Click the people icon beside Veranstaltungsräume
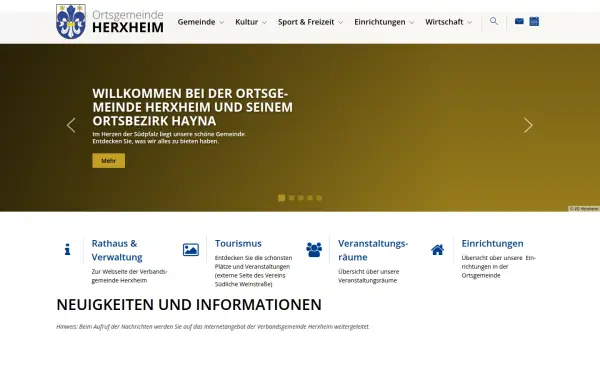Image resolution: width=600 pixels, height=375 pixels. [314, 249]
